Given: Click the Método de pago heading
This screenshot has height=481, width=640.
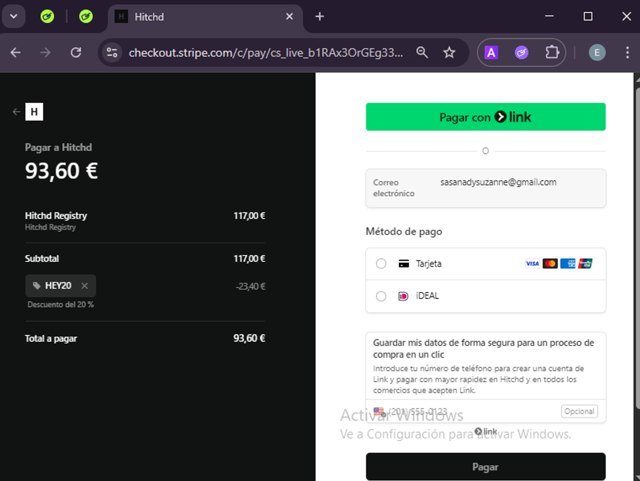Looking at the screenshot, I should click(x=404, y=232).
